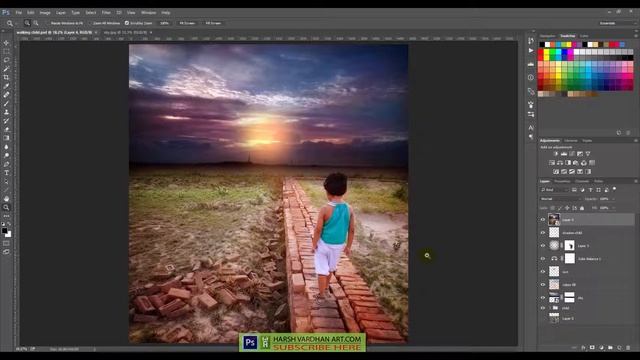640x360 pixels.
Task: Open the Image menu
Action: 45,13
